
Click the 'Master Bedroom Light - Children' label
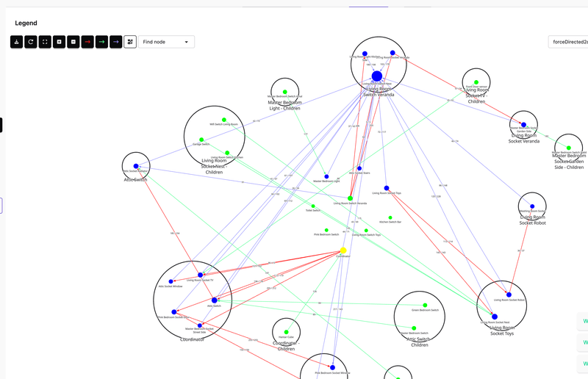tap(284, 105)
